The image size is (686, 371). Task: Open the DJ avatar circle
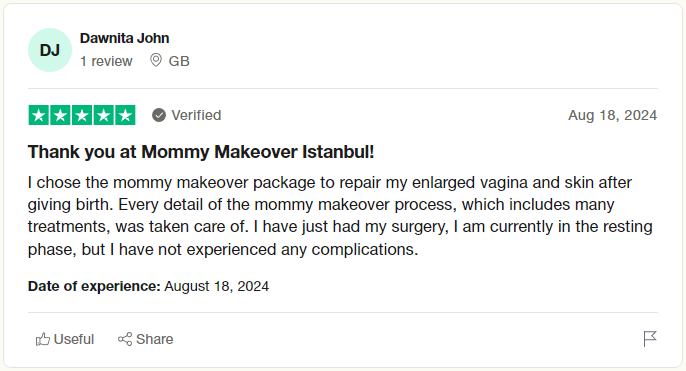pyautogui.click(x=50, y=50)
